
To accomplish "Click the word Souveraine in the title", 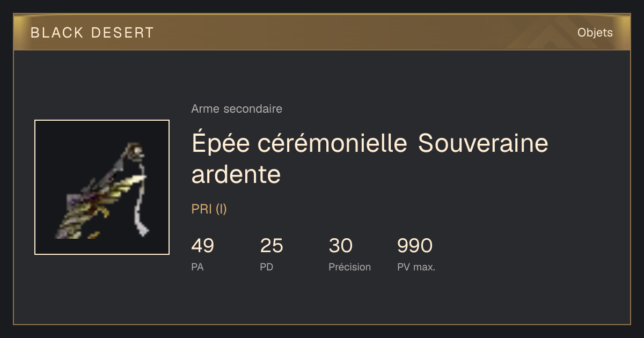I will pyautogui.click(x=483, y=143).
